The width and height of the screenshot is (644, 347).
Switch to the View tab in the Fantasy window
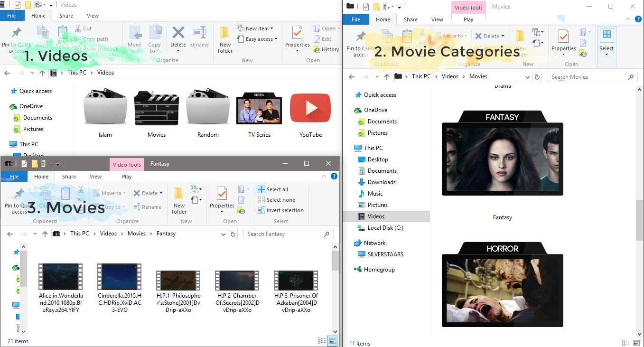[x=95, y=177]
